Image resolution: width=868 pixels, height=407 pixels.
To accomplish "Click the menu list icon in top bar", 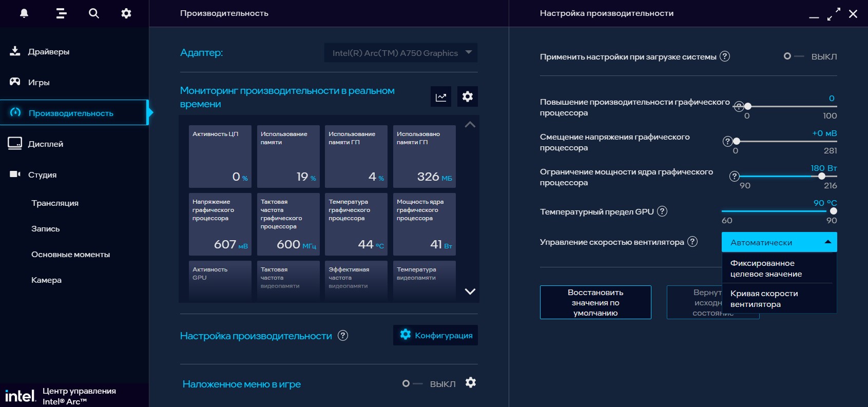I will pyautogui.click(x=62, y=13).
